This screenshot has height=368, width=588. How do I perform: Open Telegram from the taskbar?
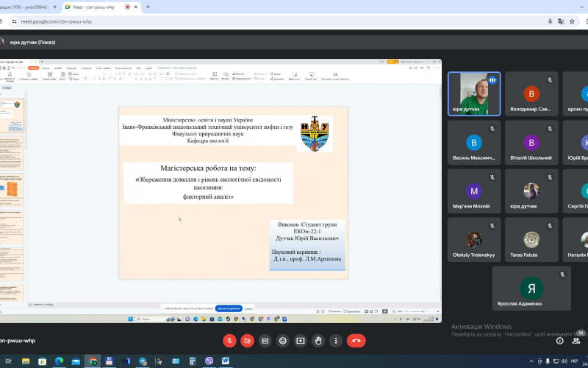143,361
